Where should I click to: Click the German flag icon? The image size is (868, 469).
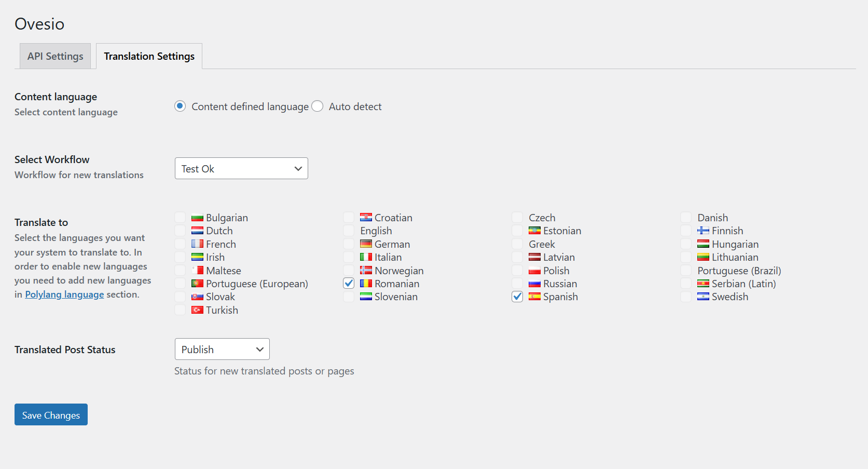pos(366,244)
